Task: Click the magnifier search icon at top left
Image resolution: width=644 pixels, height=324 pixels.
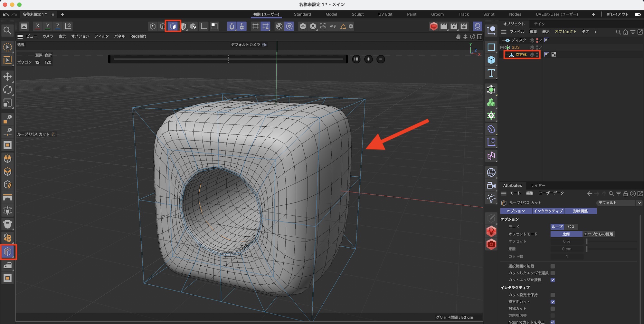Action: [7, 31]
